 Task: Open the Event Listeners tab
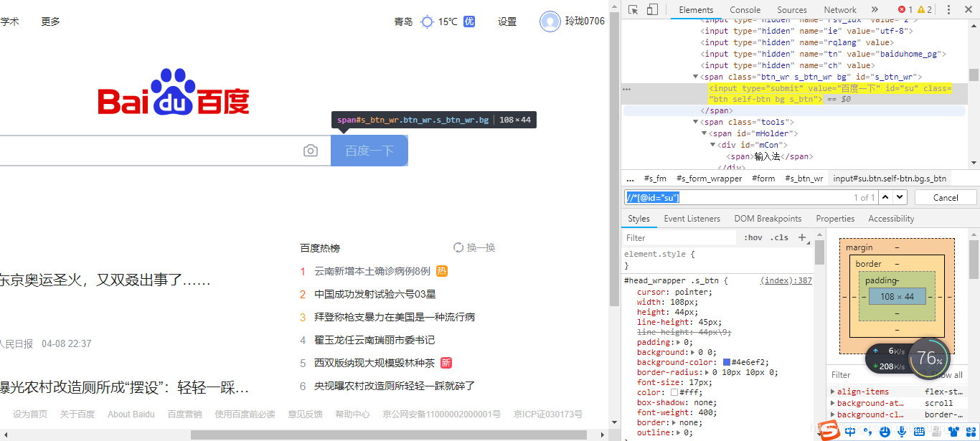click(x=692, y=219)
